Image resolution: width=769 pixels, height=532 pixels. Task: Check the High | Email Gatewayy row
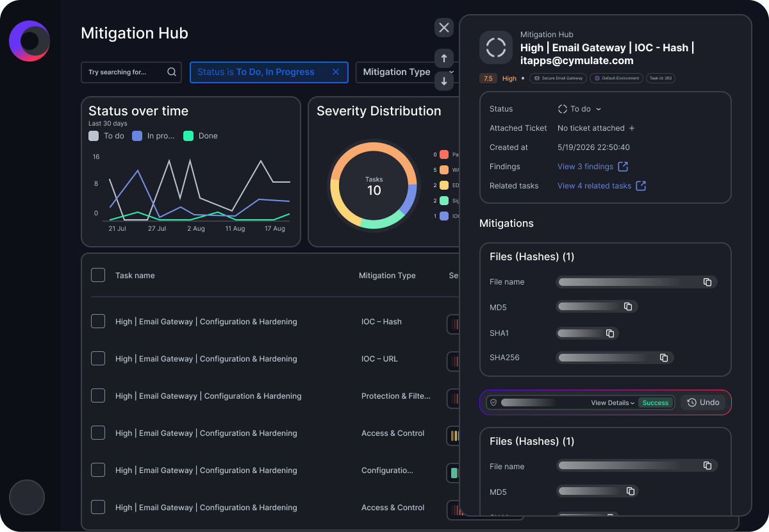click(x=98, y=395)
